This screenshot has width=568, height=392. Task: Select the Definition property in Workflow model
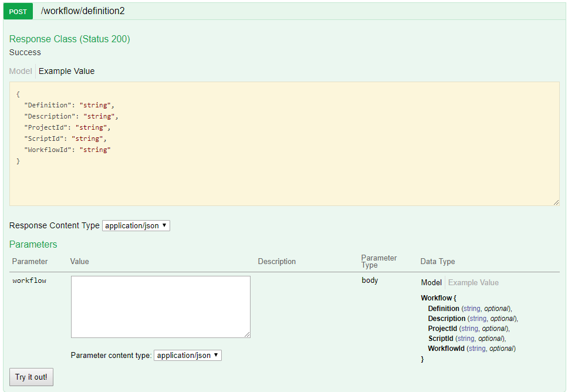tap(444, 308)
